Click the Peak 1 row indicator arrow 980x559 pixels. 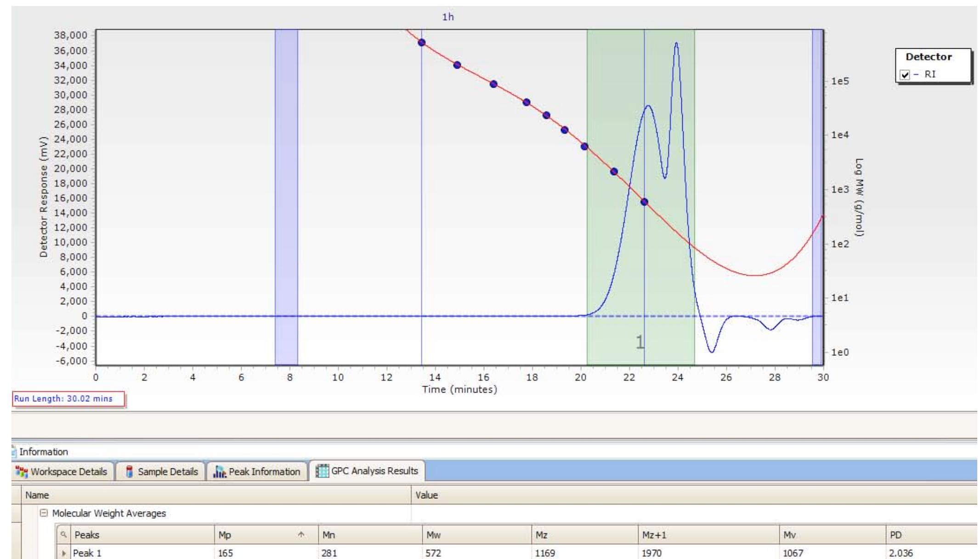click(x=63, y=553)
